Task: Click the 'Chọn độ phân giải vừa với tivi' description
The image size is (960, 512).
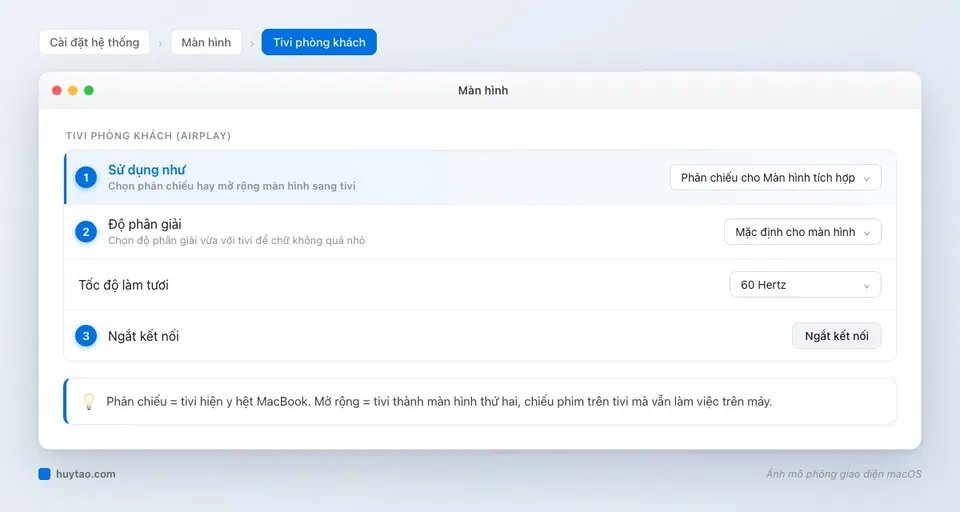Action: pyautogui.click(x=236, y=241)
